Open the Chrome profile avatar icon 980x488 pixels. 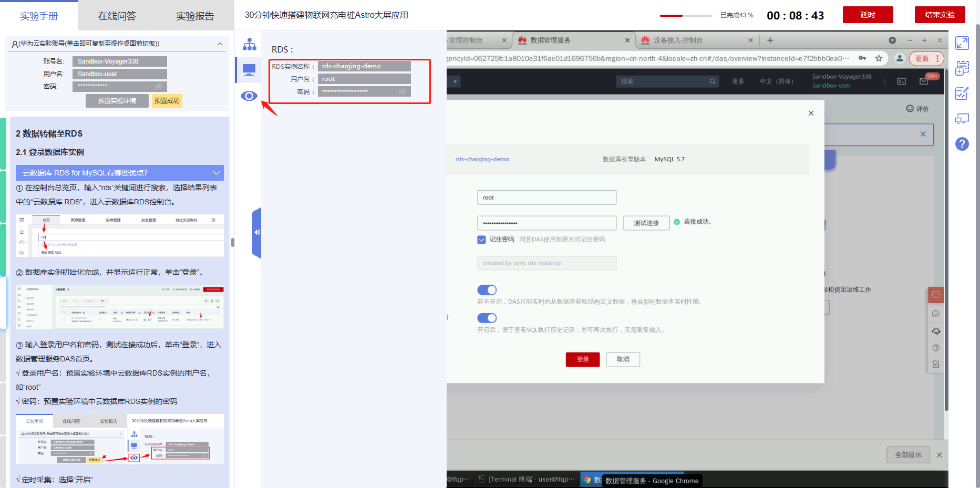900,58
